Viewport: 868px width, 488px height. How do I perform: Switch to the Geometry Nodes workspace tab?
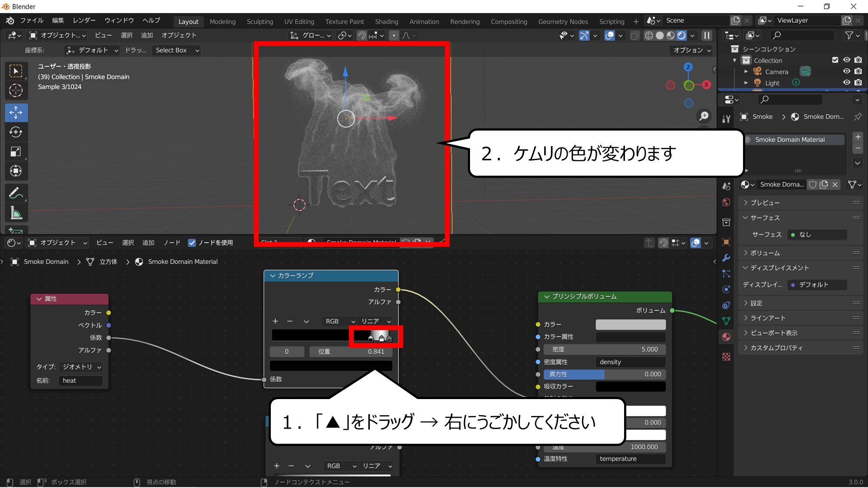click(563, 22)
